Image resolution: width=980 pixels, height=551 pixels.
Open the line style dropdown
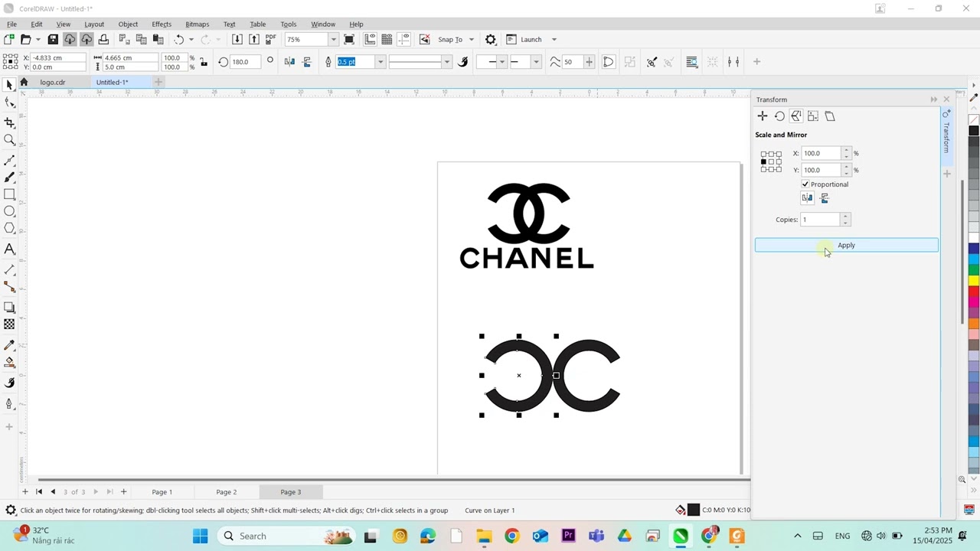(x=446, y=62)
